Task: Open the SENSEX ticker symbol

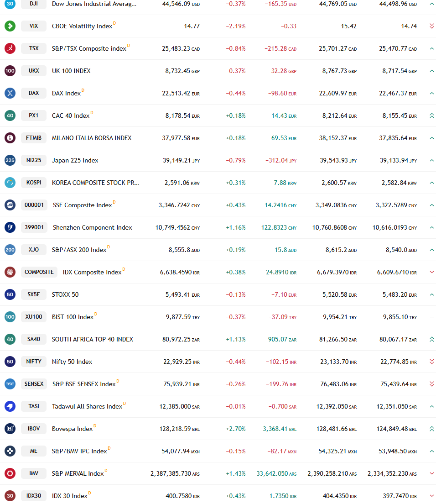Action: (x=34, y=384)
